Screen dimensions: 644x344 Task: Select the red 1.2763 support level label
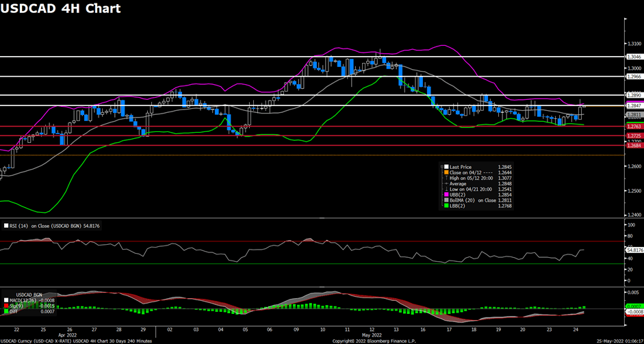[633, 127]
